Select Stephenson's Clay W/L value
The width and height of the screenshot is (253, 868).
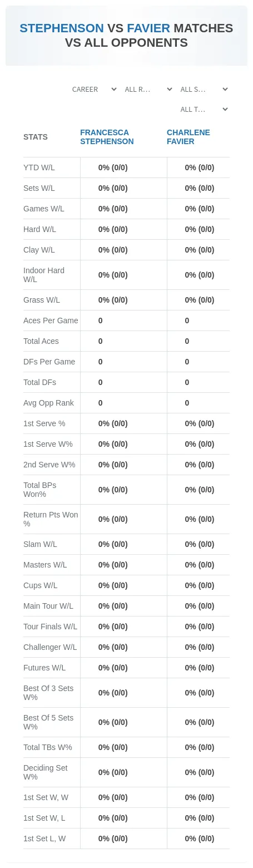(113, 250)
